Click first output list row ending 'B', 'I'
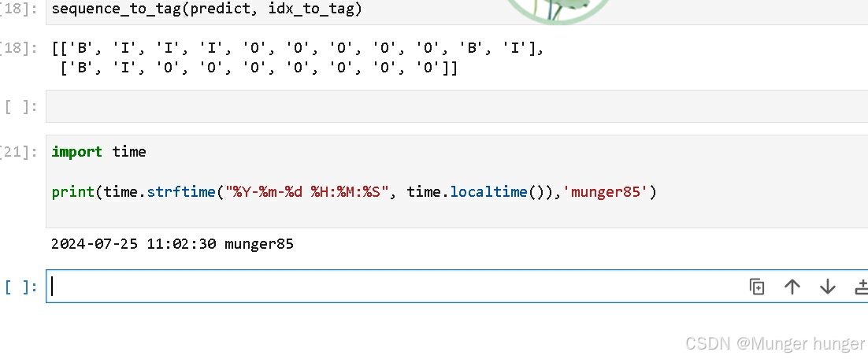This screenshot has width=868, height=359. 298,49
